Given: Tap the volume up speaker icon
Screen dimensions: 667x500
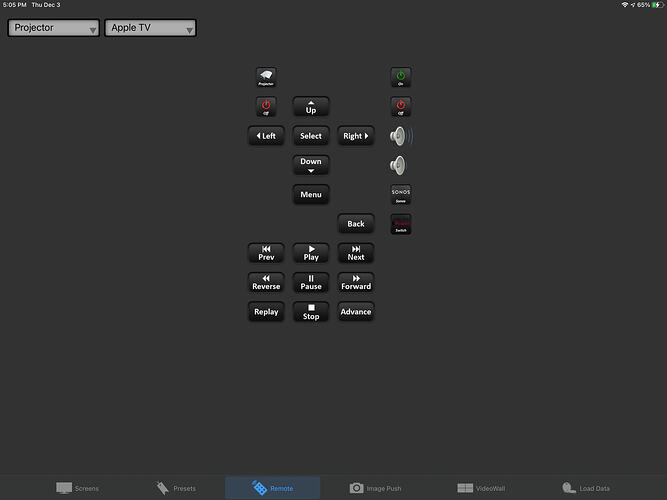Looking at the screenshot, I should pyautogui.click(x=400, y=136).
